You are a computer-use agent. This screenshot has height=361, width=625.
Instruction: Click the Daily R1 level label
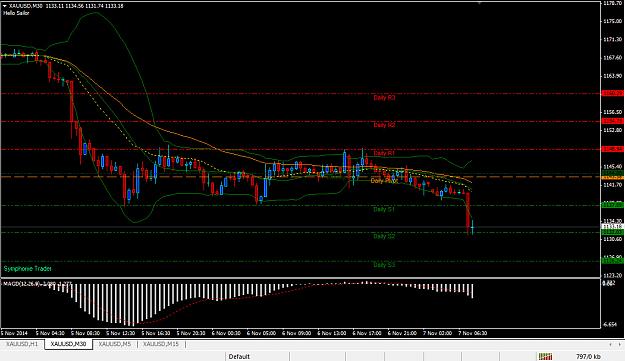[384, 153]
